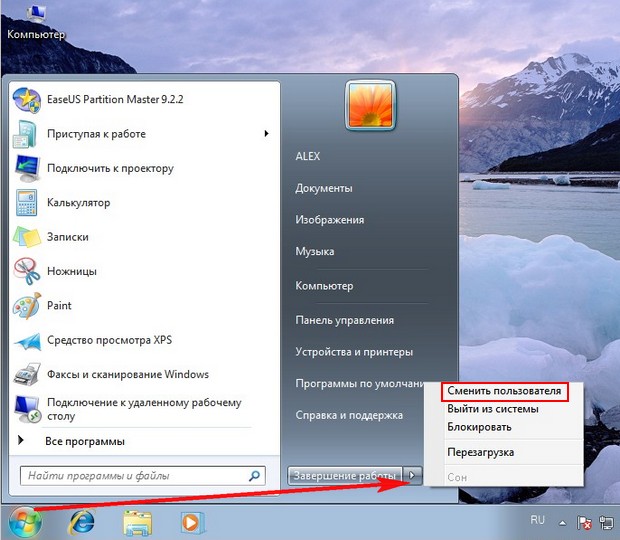The height and width of the screenshot is (540, 620).
Task: Expand the 'Приступая к работе' submenu arrow
Action: (266, 134)
